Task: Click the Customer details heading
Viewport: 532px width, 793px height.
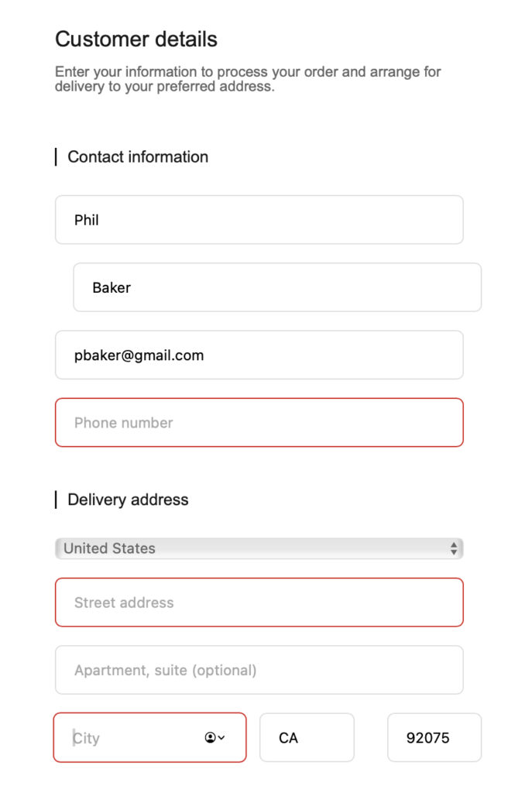Action: click(x=136, y=39)
